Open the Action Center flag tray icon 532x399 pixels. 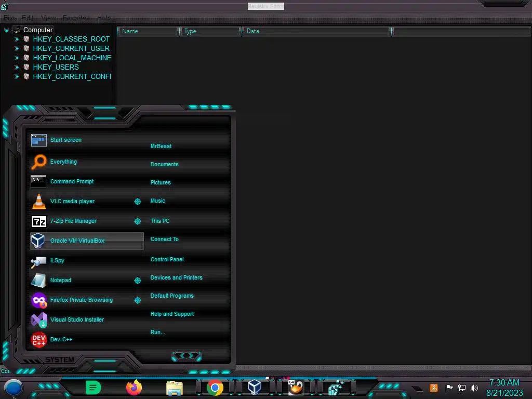coord(449,388)
